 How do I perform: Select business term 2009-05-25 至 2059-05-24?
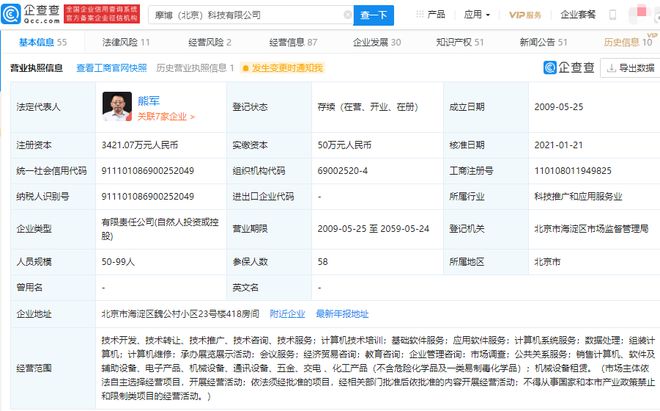point(373,229)
